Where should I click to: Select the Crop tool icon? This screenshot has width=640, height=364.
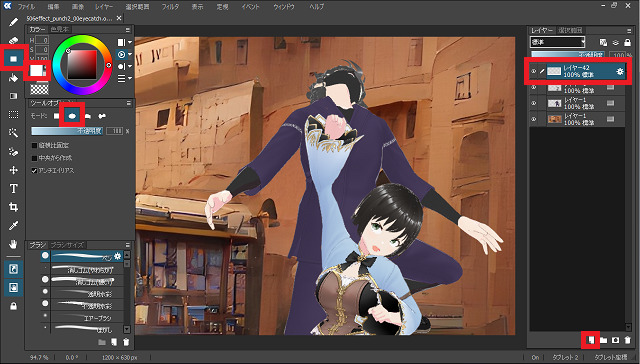point(13,207)
